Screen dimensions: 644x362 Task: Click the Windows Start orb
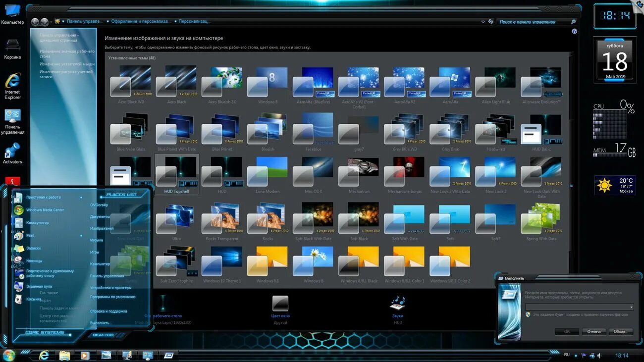(x=9, y=355)
